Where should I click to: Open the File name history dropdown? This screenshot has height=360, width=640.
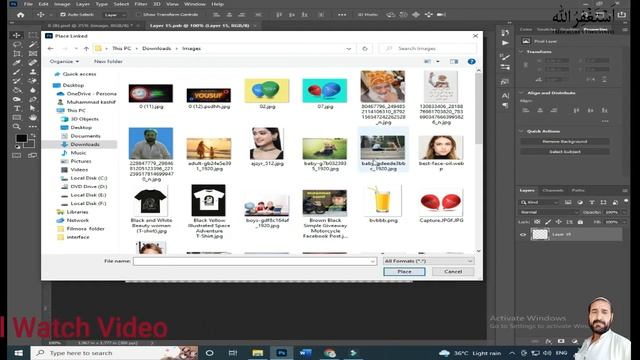tap(372, 261)
